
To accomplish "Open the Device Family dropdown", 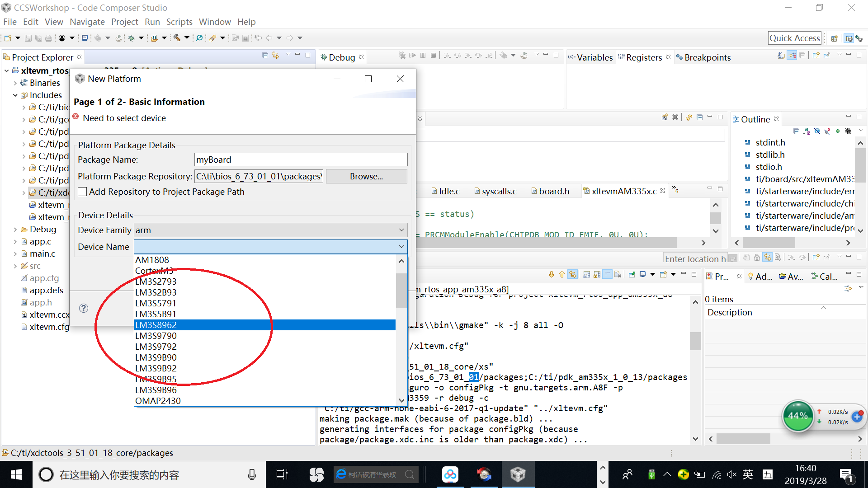I will tap(270, 230).
